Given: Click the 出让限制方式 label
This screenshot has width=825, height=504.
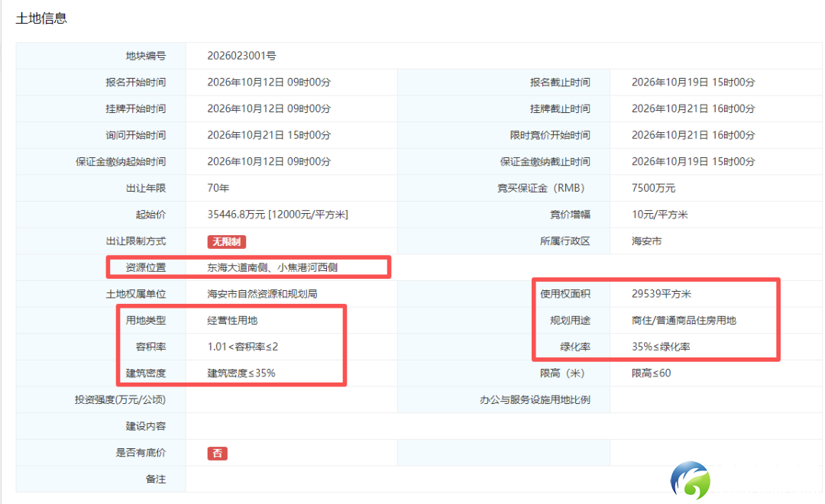Looking at the screenshot, I should pos(136,241).
